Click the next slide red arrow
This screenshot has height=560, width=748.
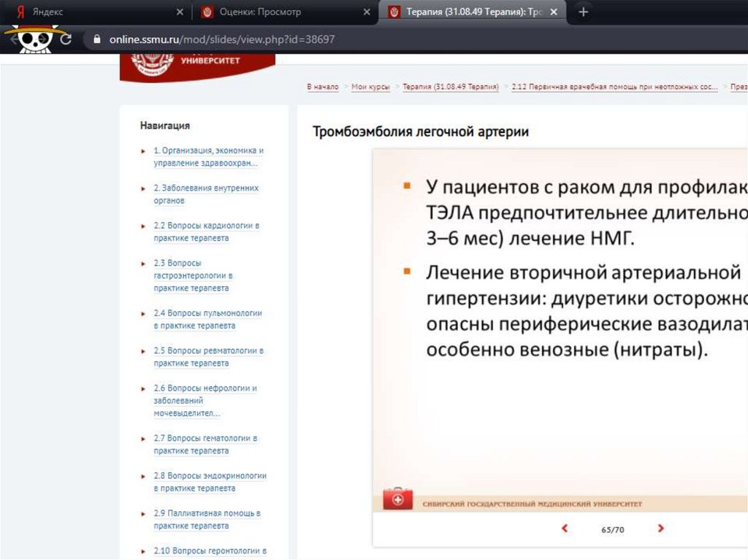(660, 529)
